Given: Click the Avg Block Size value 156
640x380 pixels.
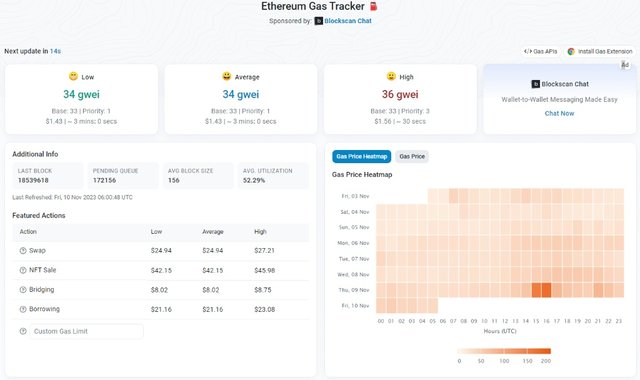Looking at the screenshot, I should click(x=173, y=180).
